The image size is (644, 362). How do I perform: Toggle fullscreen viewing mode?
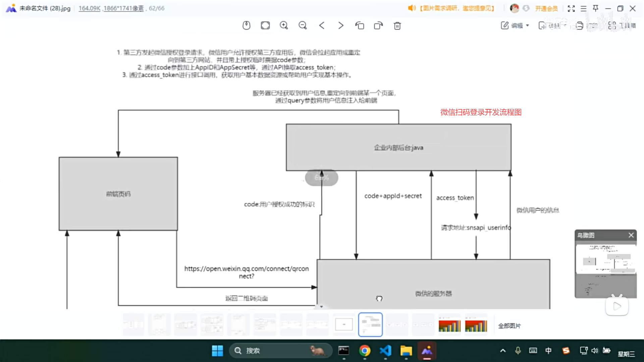coord(571,8)
